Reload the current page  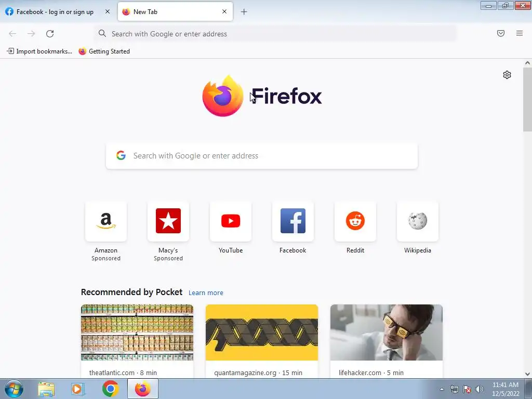(x=50, y=34)
